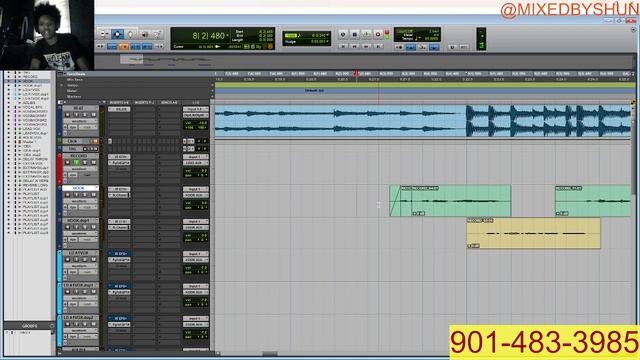Screen dimensions: 640x360
Task: Click the transport Fast Forward button
Action: click(x=366, y=47)
